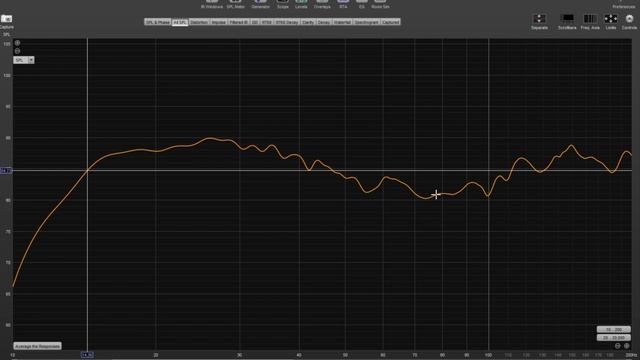
Task: Open the Room Sim tool
Action: point(380,4)
